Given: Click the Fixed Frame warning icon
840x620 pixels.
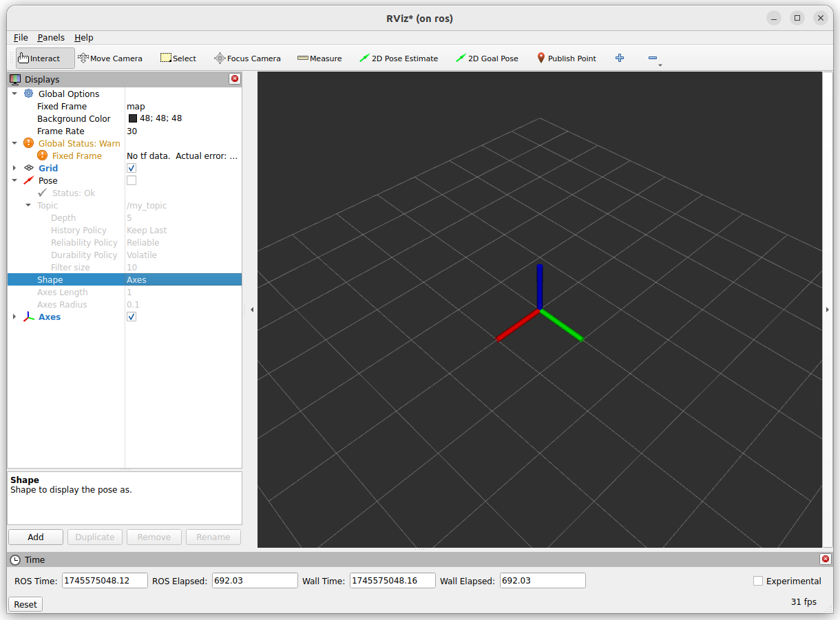Looking at the screenshot, I should tap(42, 156).
